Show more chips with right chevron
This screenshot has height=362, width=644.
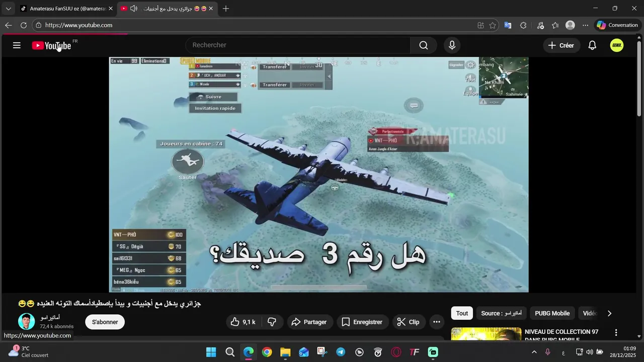pyautogui.click(x=609, y=313)
